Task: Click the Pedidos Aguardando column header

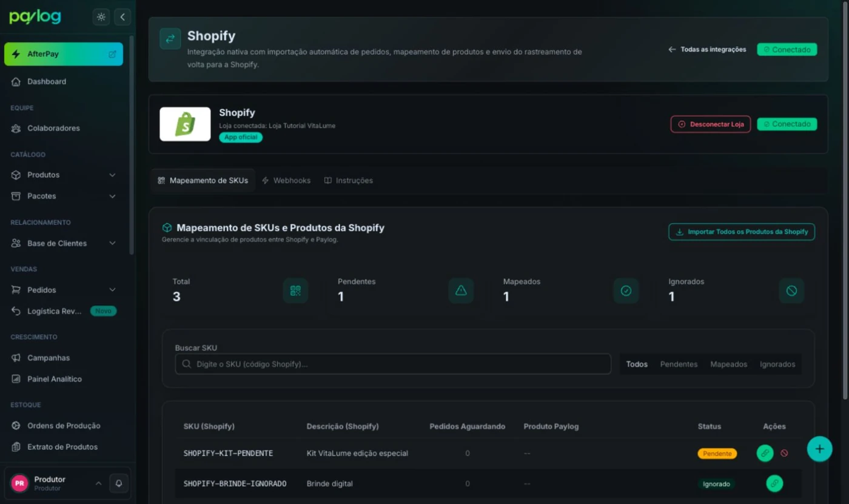Action: (467, 426)
